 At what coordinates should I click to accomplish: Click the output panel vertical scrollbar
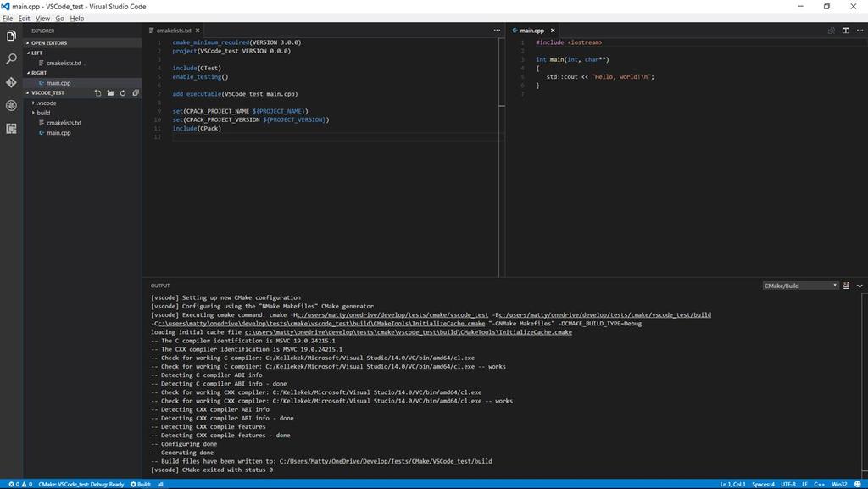click(864, 385)
